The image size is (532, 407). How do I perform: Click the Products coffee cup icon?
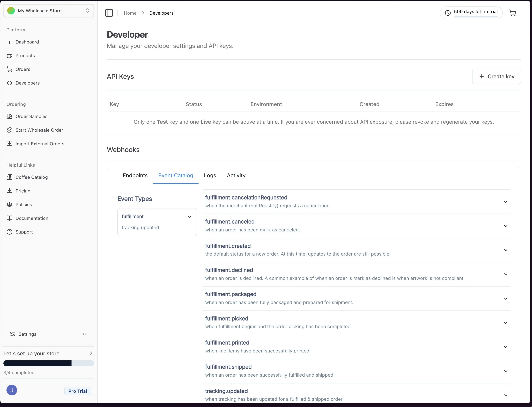[x=9, y=55]
